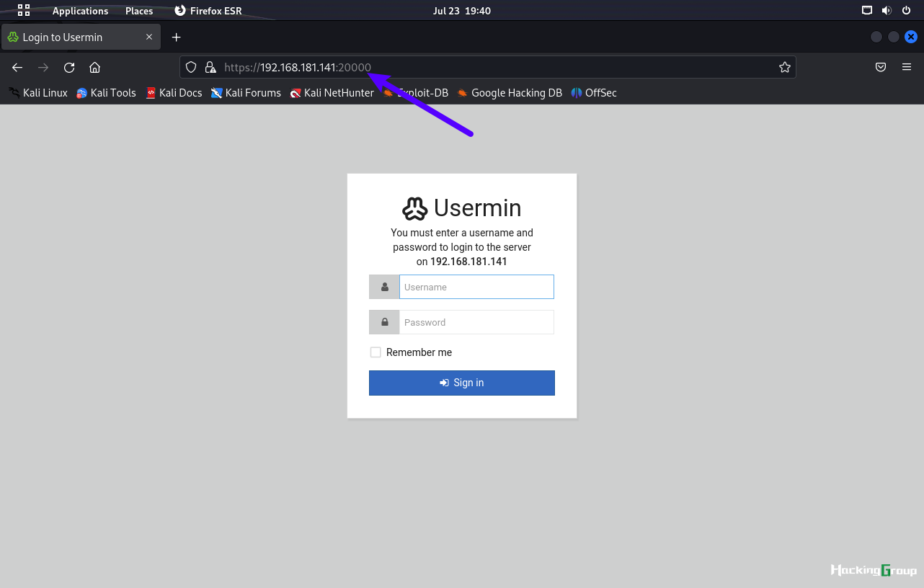Image resolution: width=924 pixels, height=588 pixels.
Task: Open the Pocket save icon
Action: [881, 67]
